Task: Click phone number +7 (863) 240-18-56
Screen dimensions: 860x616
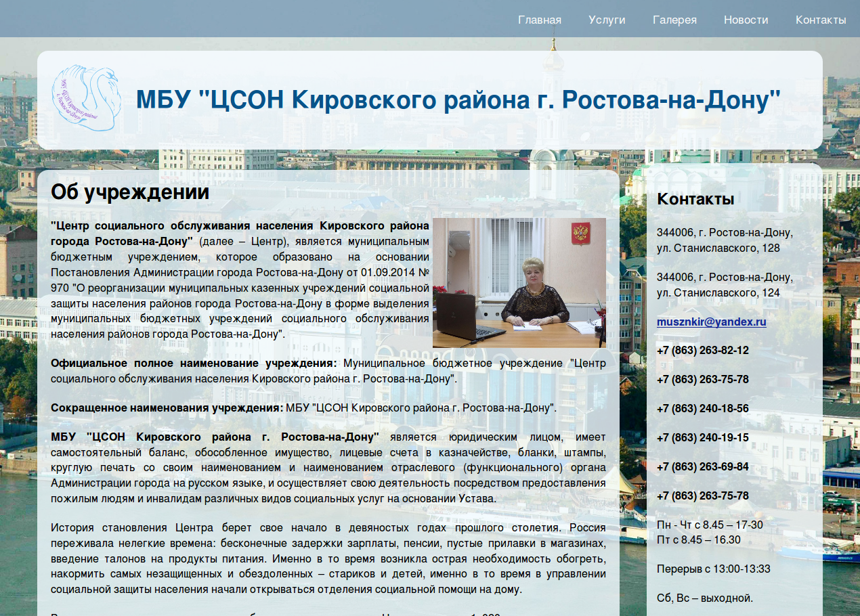Action: tap(703, 409)
